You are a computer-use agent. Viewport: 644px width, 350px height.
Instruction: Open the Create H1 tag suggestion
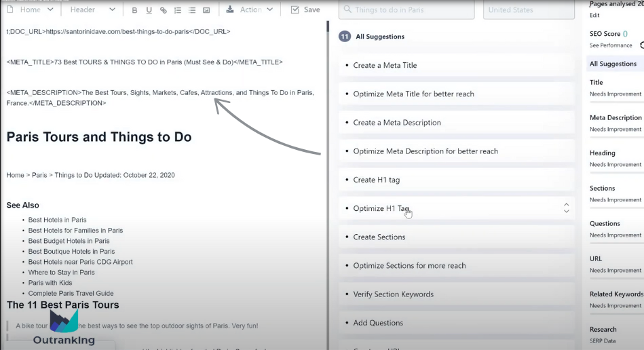456,180
